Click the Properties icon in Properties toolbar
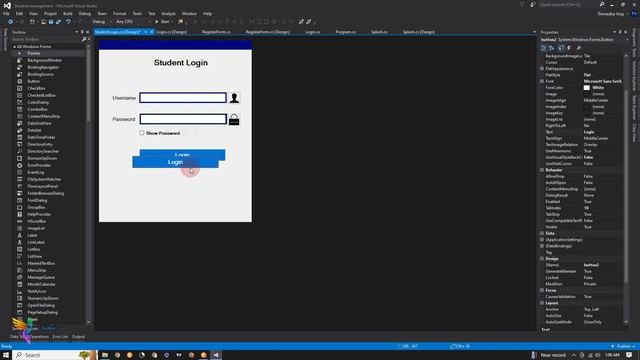Screen dimensions: 640x360 coord(561,48)
